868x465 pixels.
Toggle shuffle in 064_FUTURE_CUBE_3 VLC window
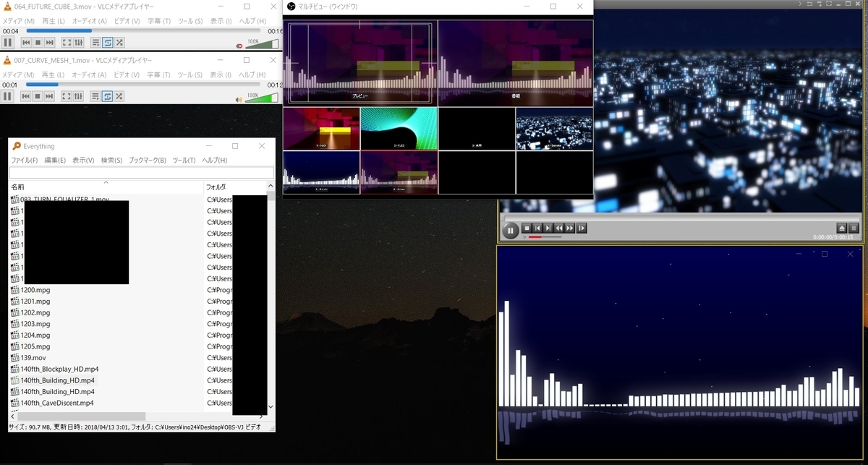tap(119, 43)
